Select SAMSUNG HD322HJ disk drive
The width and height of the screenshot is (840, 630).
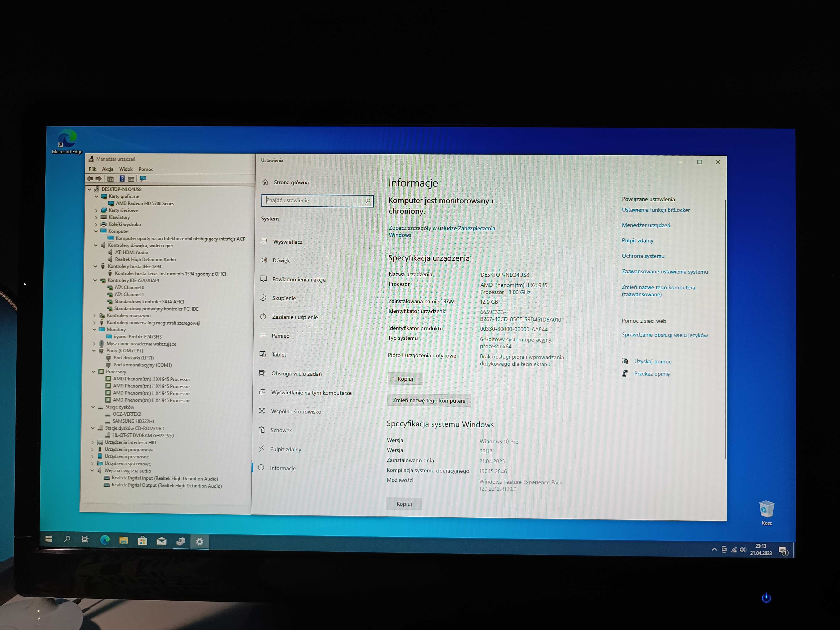pyautogui.click(x=133, y=421)
